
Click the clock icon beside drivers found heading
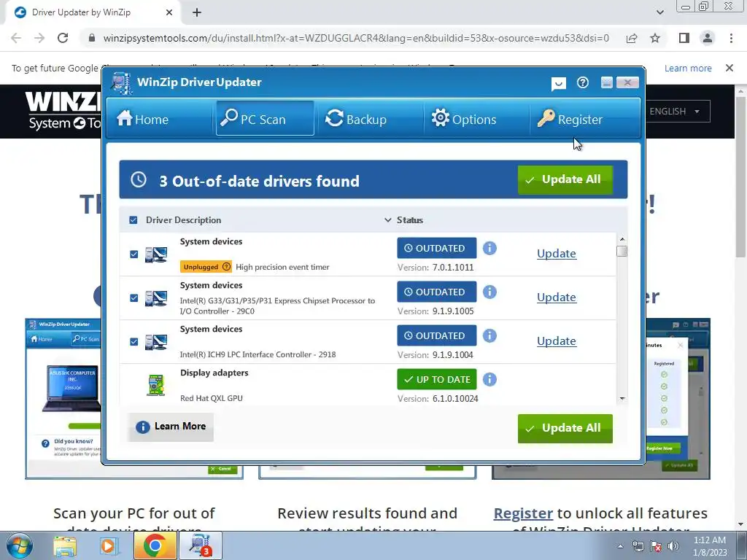tap(139, 179)
